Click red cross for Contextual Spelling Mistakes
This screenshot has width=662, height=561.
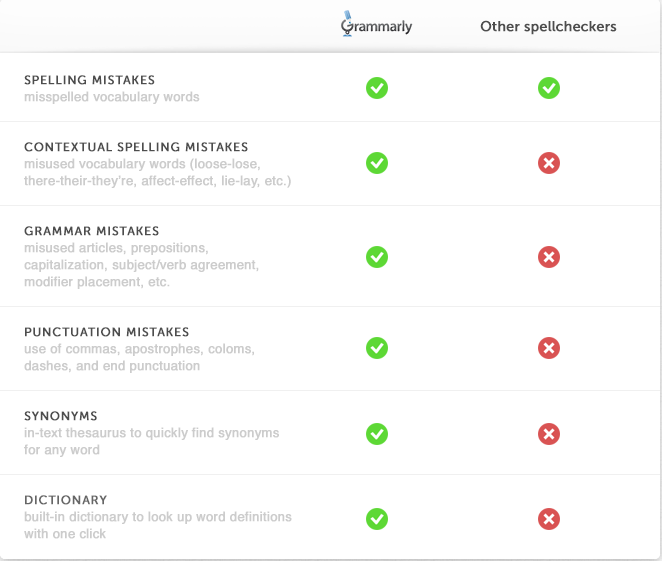coord(549,163)
